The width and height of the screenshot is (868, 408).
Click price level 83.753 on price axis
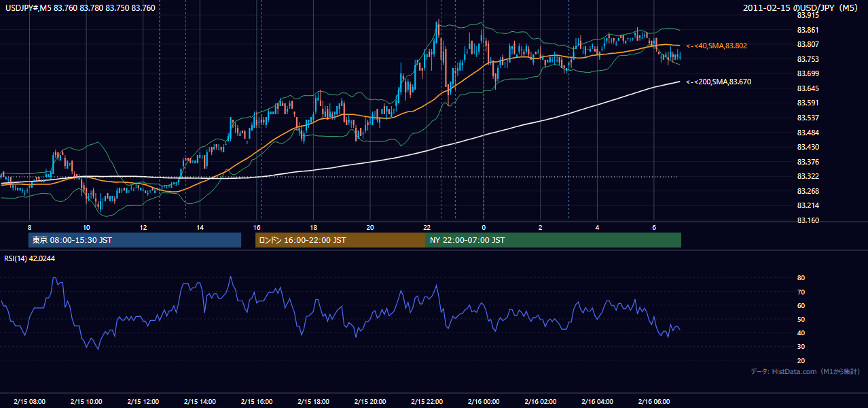[808, 59]
